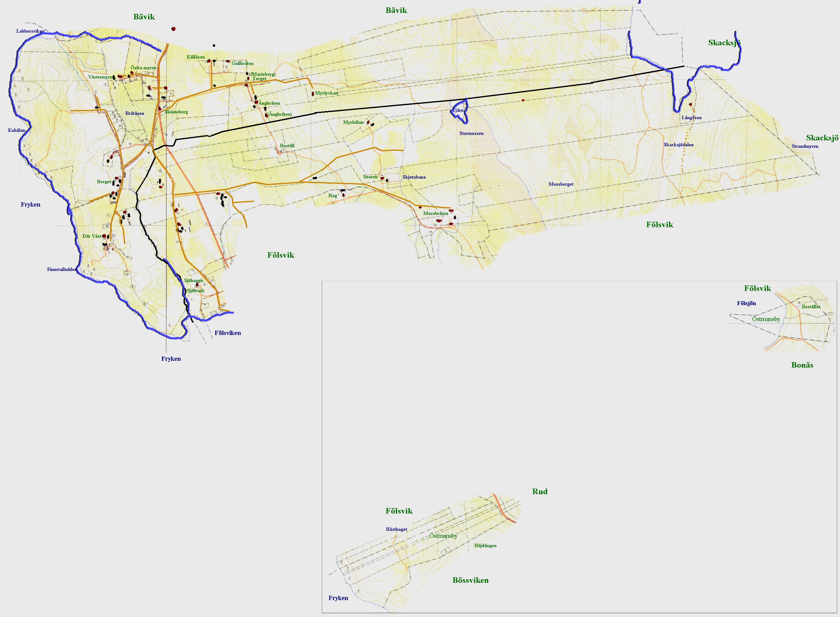Click the Finnstalludden shoreline label

tap(62, 269)
